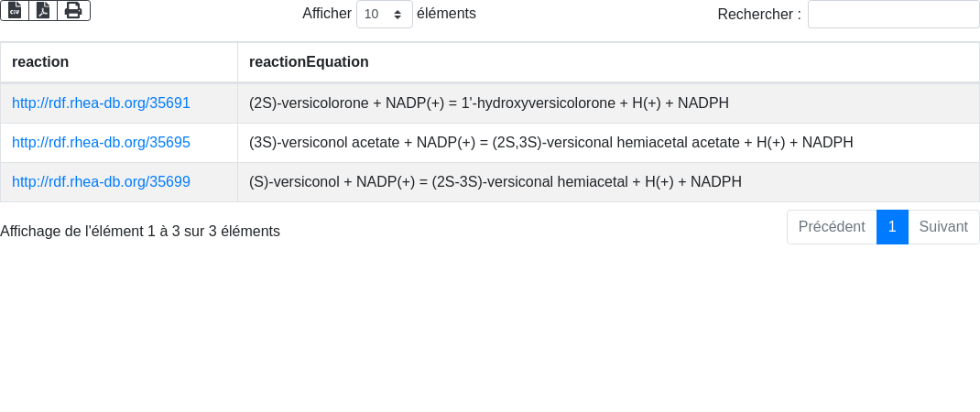The width and height of the screenshot is (980, 412).
Task: Select page 1 in pagination
Action: (x=892, y=227)
